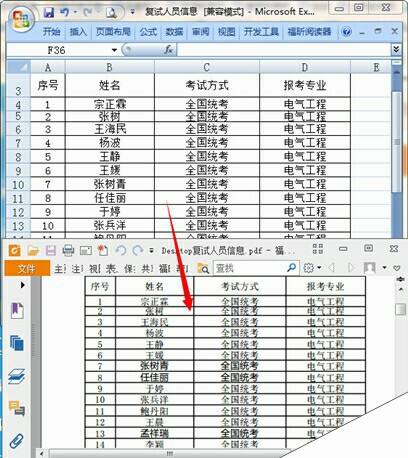Screen dimensions: 408x458
Task: Open the 福昕阅读器 ribbon tab
Action: point(309,32)
